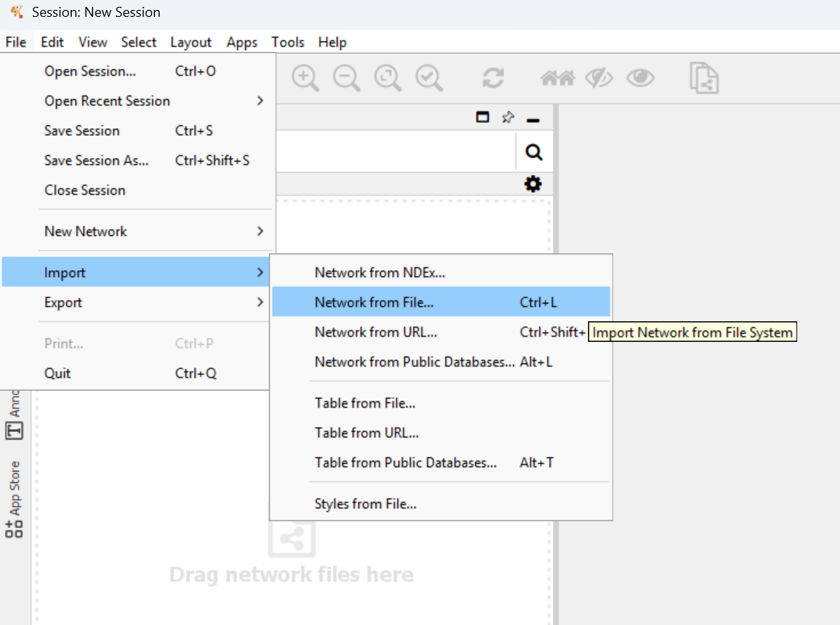Select Styles from File...
Image resolution: width=840 pixels, height=625 pixels.
[441, 504]
